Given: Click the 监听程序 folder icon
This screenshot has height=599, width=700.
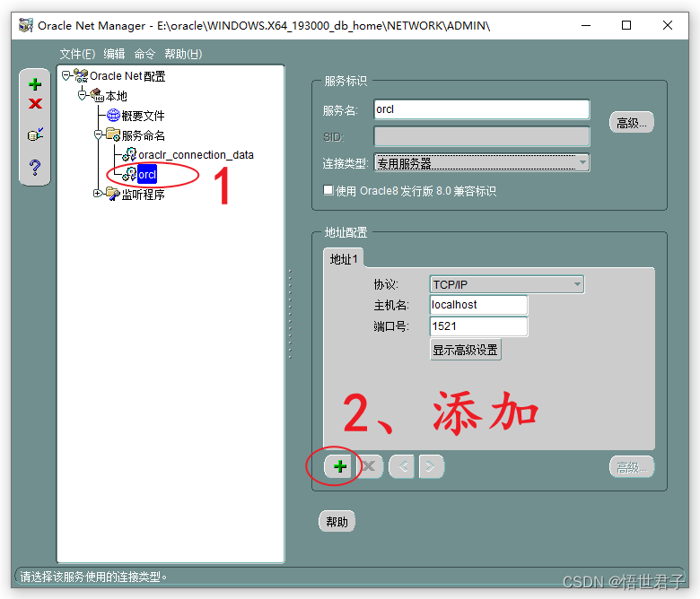Looking at the screenshot, I should (x=113, y=194).
